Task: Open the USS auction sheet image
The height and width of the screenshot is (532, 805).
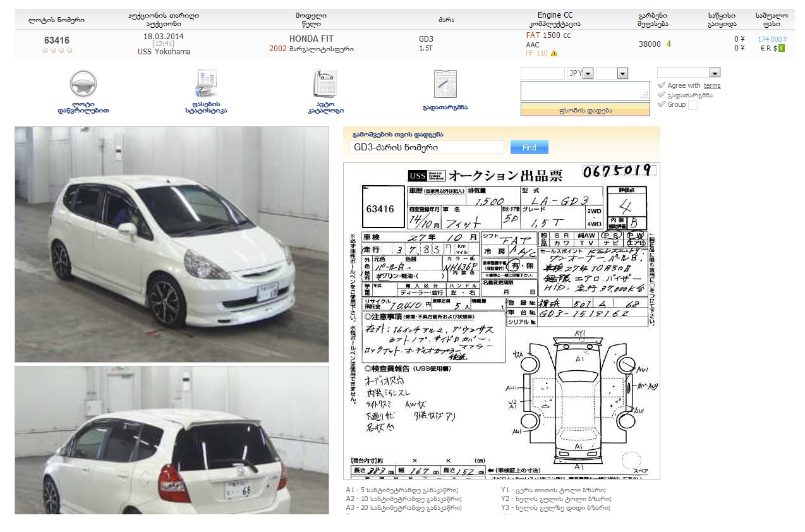Action: [502, 321]
